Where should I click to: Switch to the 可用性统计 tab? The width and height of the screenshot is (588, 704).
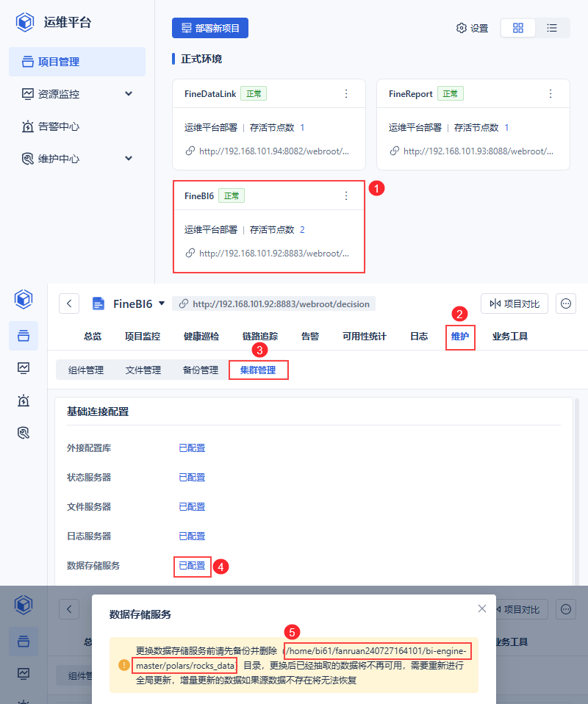365,337
